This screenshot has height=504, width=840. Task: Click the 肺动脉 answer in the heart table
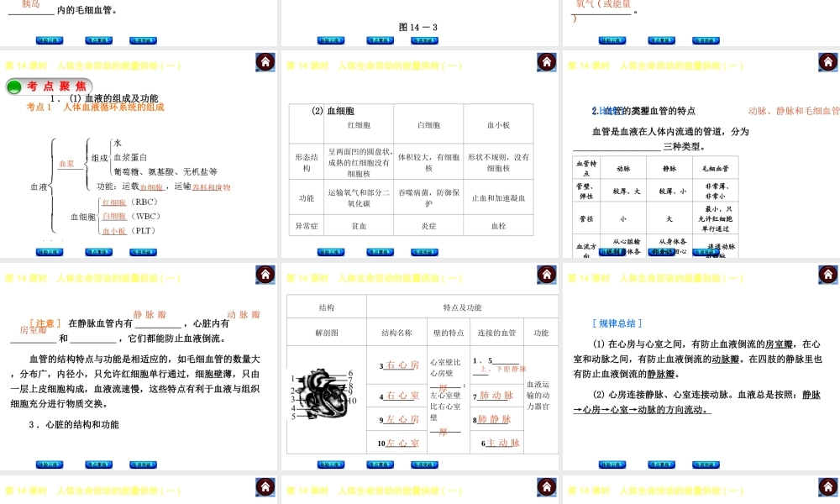click(496, 396)
